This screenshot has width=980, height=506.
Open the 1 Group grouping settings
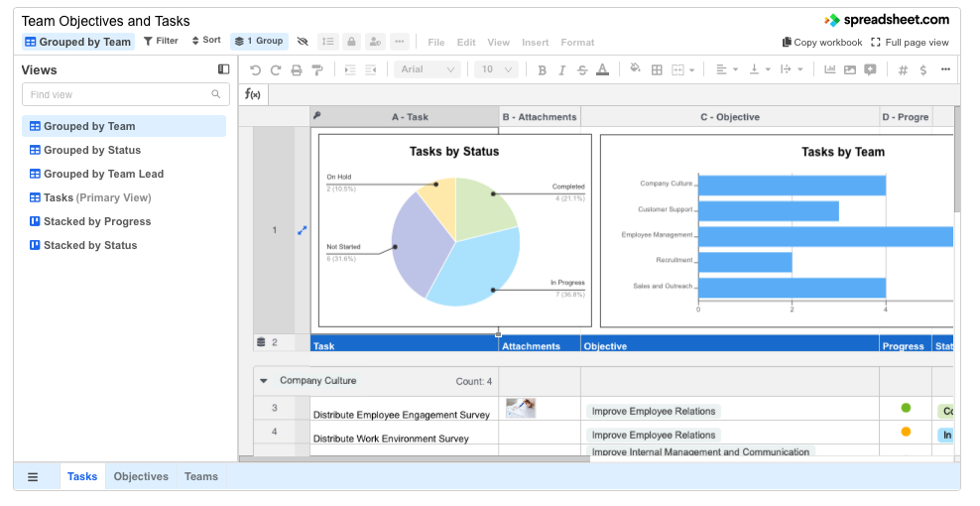tap(259, 42)
